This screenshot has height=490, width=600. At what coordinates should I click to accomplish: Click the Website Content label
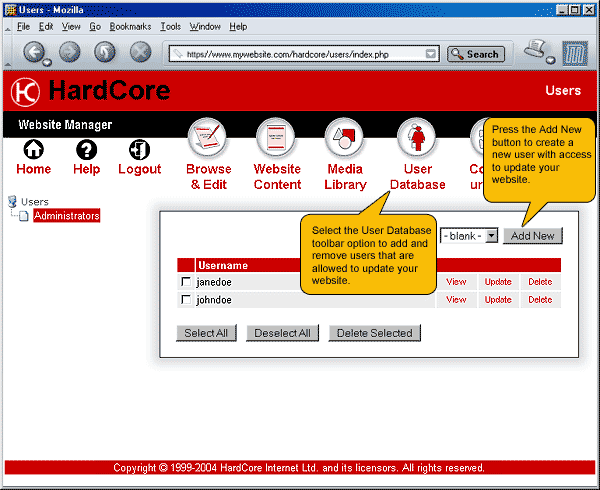tap(277, 177)
